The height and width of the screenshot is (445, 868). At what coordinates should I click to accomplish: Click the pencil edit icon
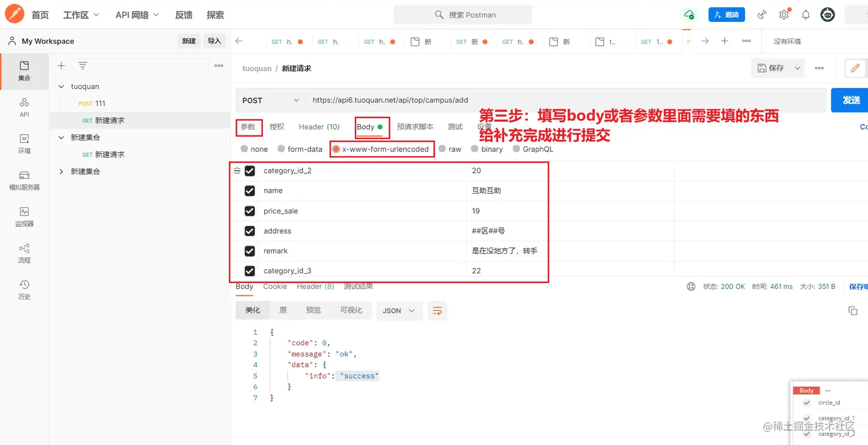coord(855,68)
